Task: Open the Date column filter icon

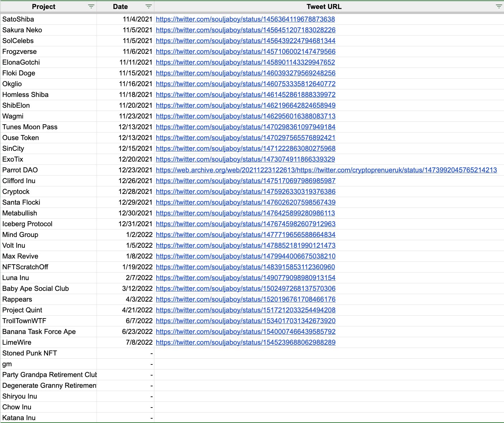Action: [149, 6]
